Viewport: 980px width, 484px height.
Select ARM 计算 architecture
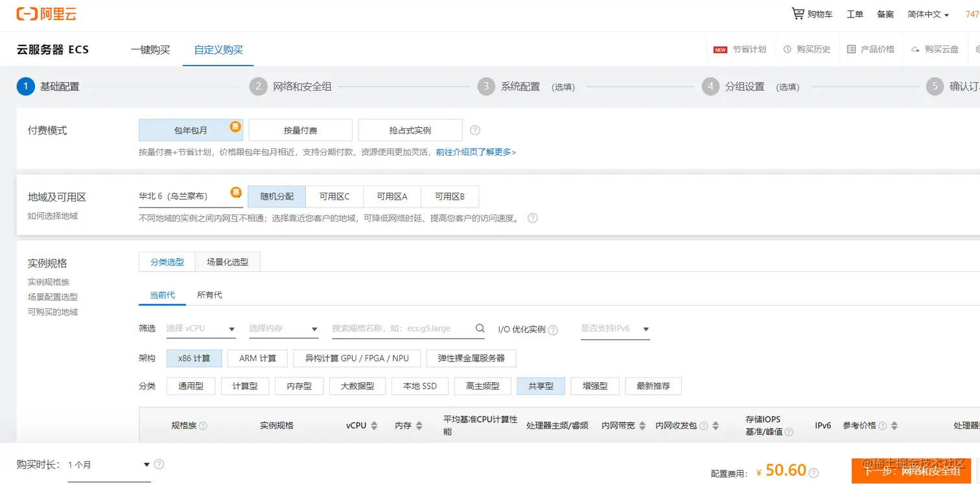pyautogui.click(x=257, y=358)
